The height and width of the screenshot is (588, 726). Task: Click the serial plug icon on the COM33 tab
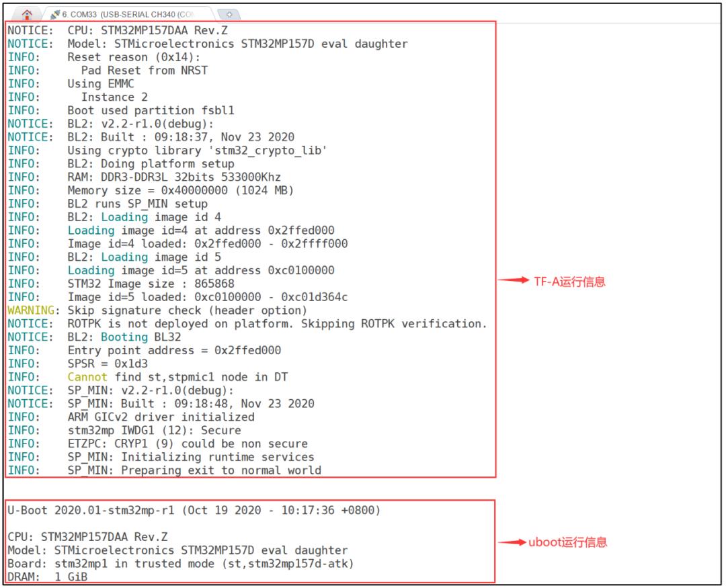[55, 14]
